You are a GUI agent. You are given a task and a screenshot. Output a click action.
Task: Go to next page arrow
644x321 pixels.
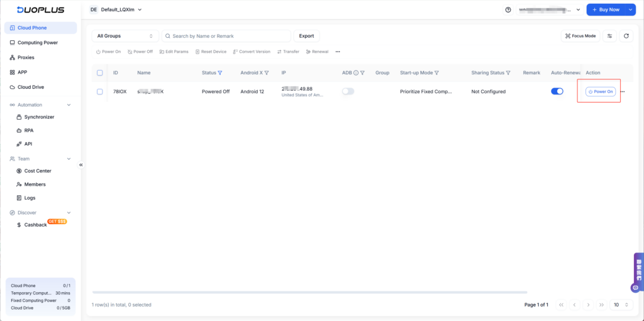(x=588, y=305)
